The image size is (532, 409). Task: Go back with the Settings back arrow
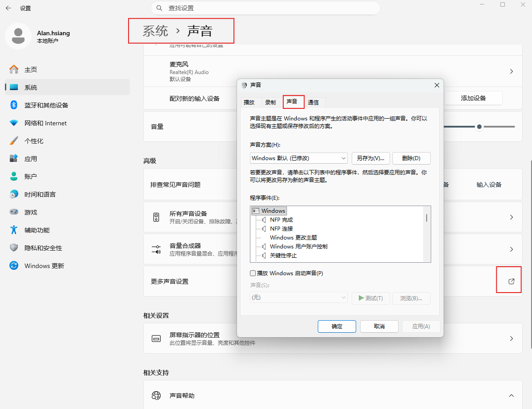tap(8, 8)
